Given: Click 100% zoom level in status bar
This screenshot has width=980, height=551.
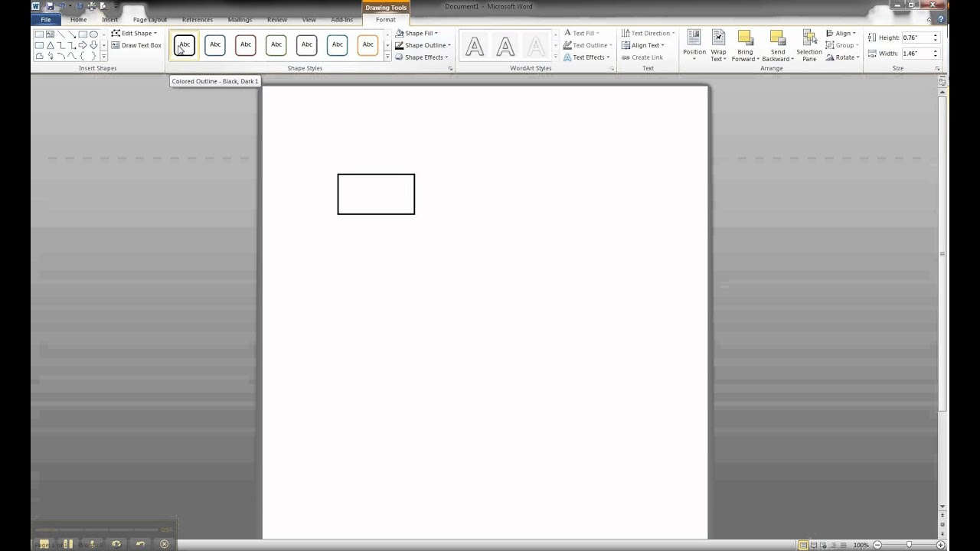Looking at the screenshot, I should [861, 545].
